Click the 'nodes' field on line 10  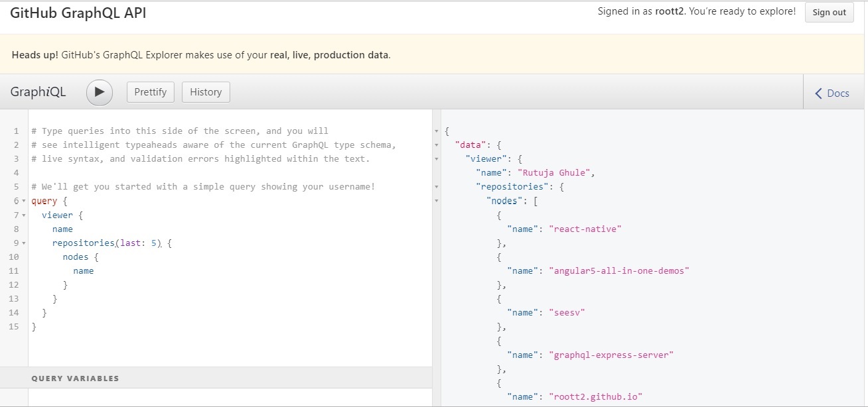(76, 257)
